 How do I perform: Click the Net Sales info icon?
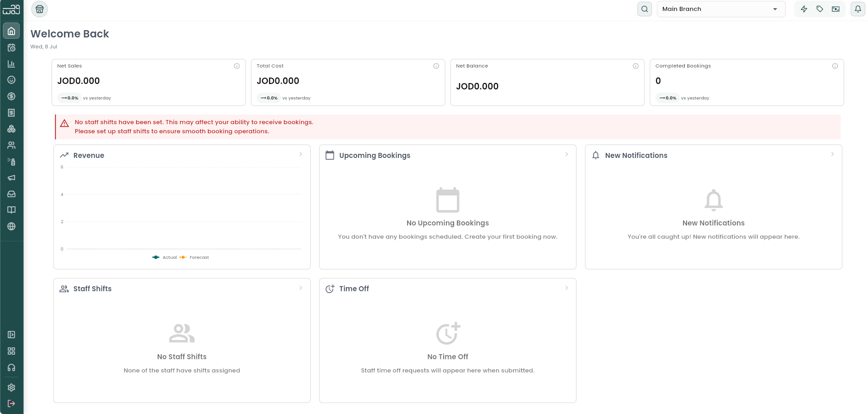click(x=237, y=66)
